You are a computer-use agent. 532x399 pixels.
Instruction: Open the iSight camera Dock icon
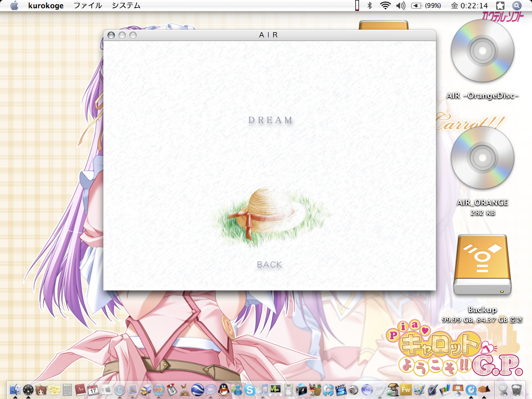coord(353,390)
